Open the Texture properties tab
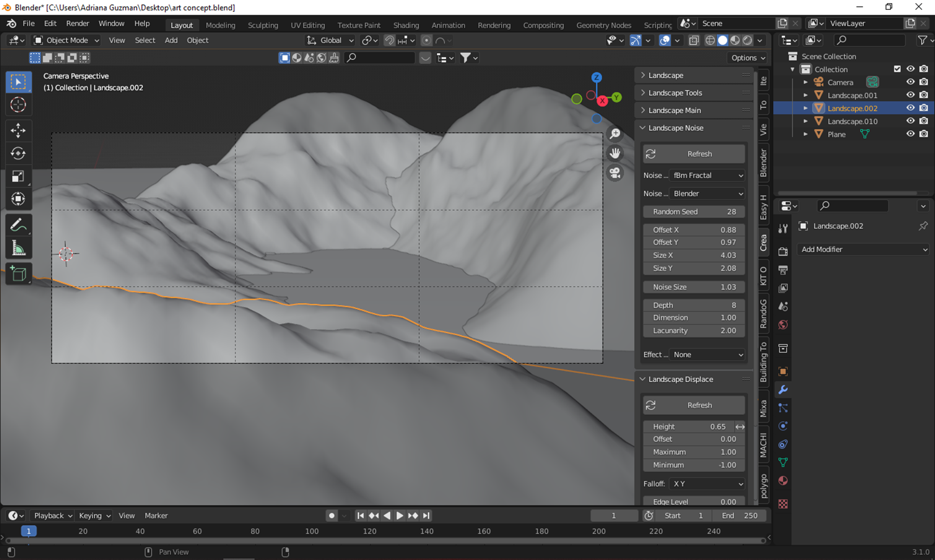Viewport: 935px width, 560px height. pyautogui.click(x=783, y=504)
